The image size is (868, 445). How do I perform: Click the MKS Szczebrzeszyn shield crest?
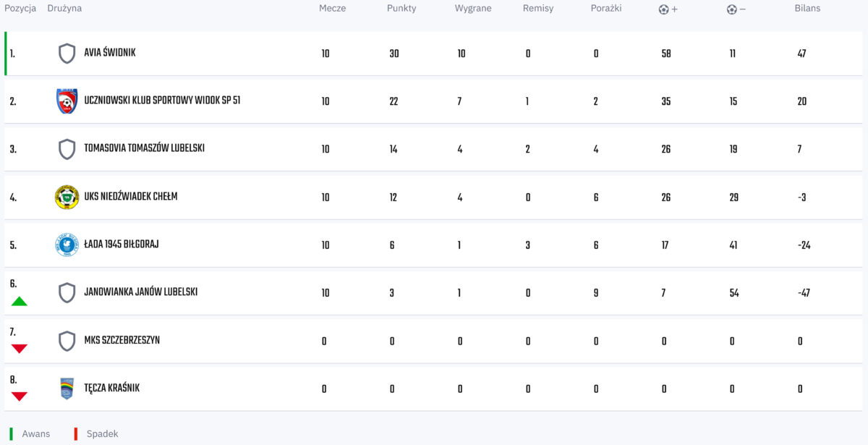point(67,341)
